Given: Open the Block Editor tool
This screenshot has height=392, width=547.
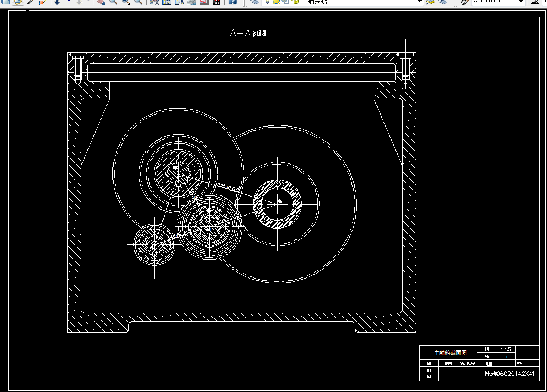Looking at the screenshot, I should [x=42, y=2].
